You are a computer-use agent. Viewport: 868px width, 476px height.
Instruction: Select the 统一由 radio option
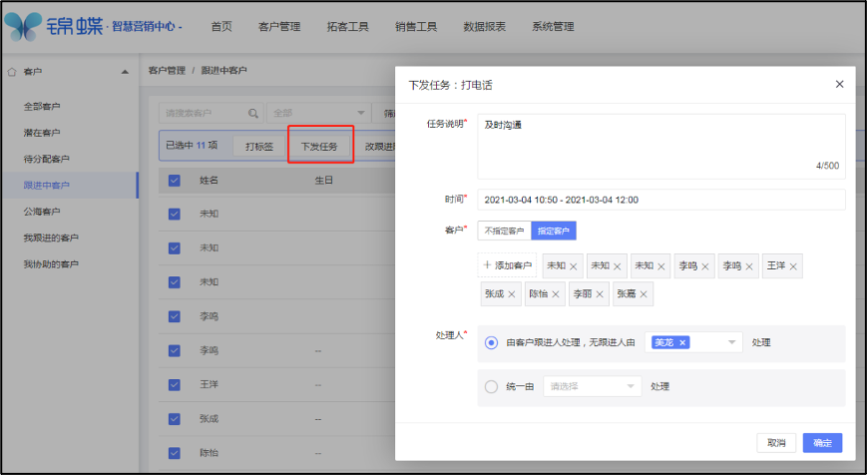click(491, 386)
